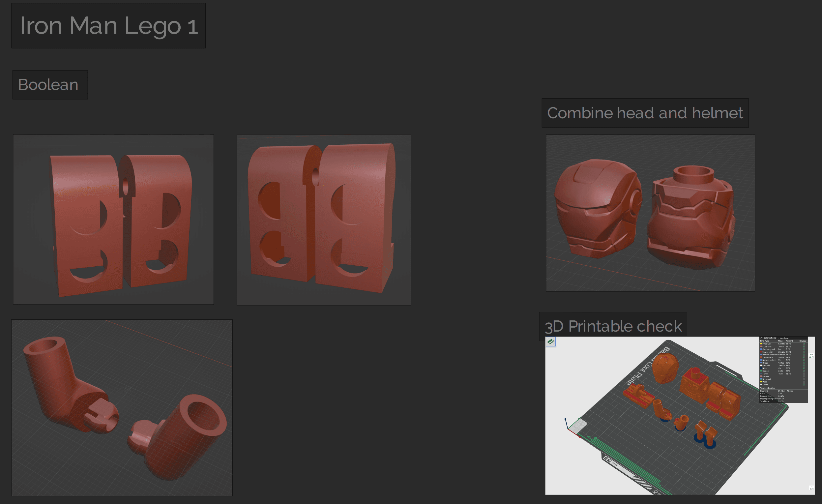Screen dimensions: 822x504
Task: Select the "Boolean" label note
Action: [x=50, y=84]
